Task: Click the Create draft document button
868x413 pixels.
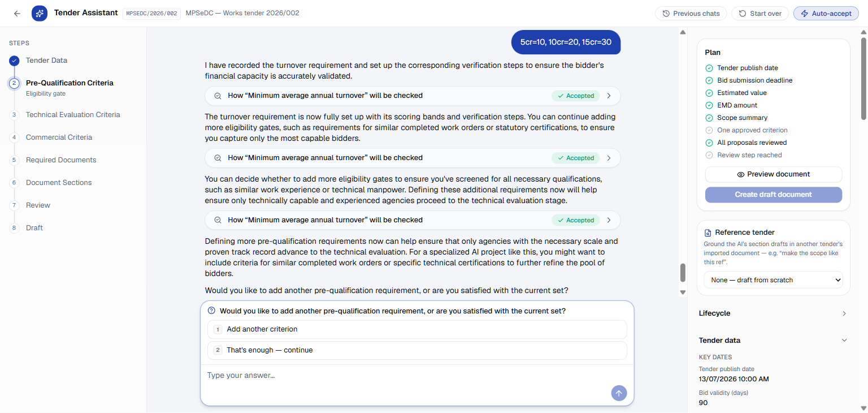Action: click(773, 195)
